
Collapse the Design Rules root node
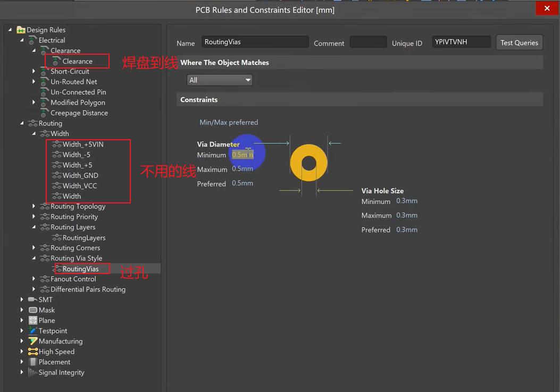(10, 30)
